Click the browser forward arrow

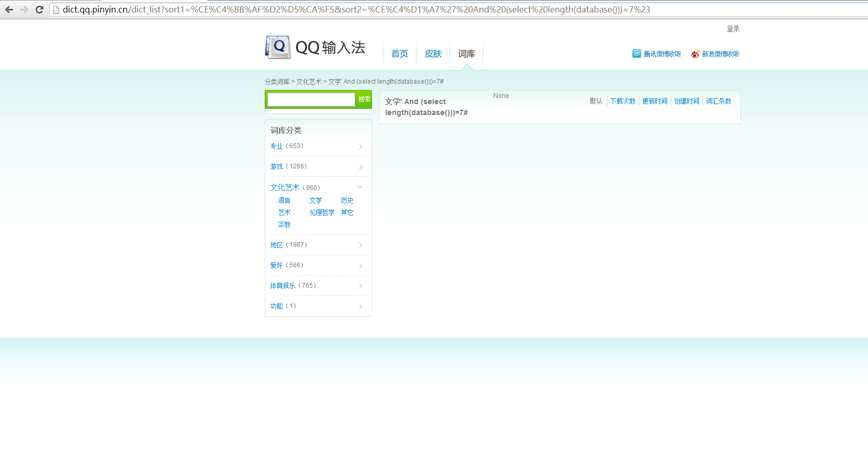tap(24, 9)
